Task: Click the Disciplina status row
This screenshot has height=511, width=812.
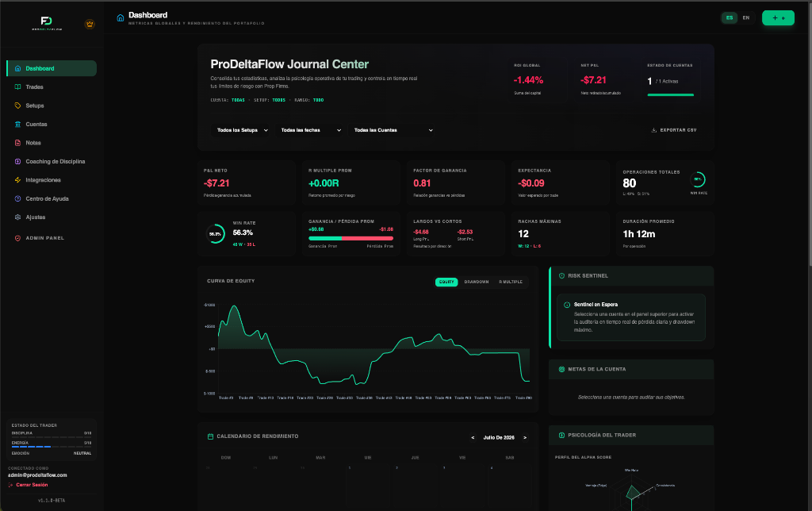Action: coord(52,433)
